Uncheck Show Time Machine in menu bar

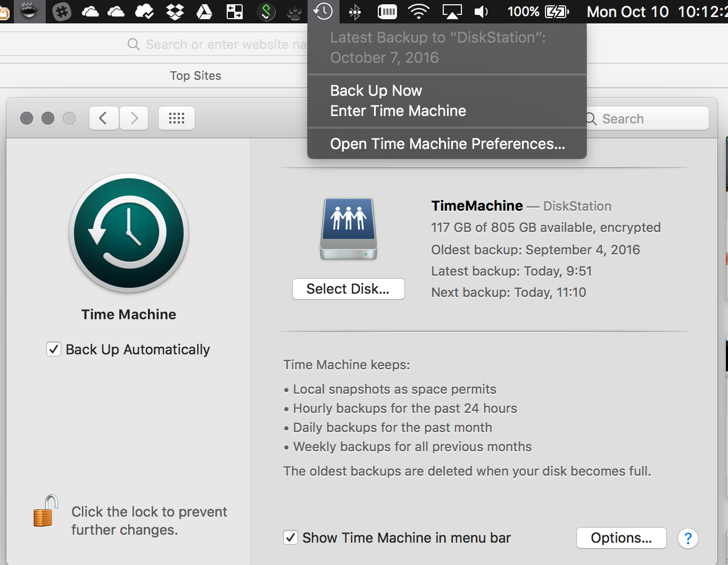(x=291, y=537)
